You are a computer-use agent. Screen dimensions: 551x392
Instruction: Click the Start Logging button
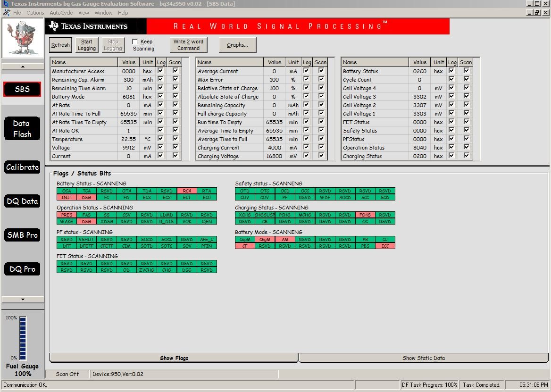click(x=87, y=45)
